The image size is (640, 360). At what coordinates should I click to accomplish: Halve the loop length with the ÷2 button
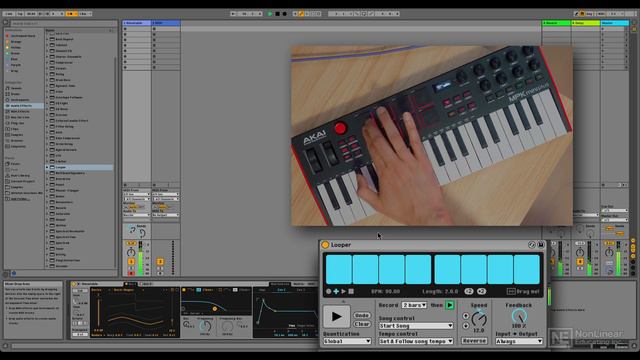[x=469, y=291]
